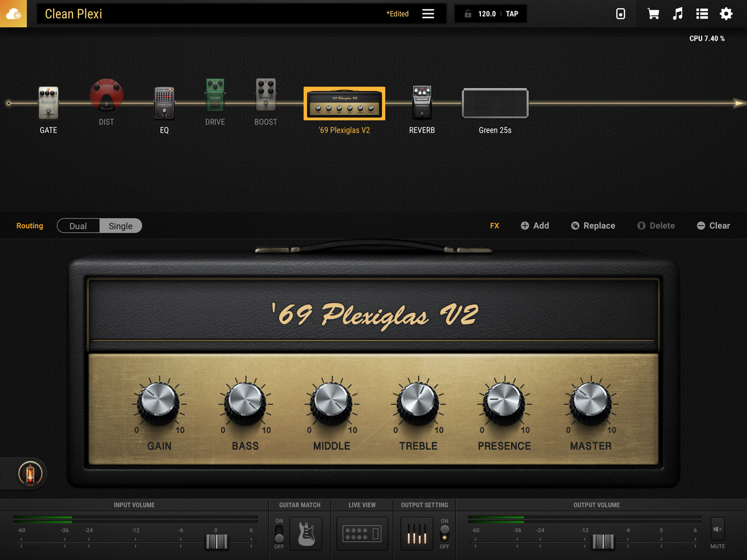Select the REVERB pedal in chain
This screenshot has height=560, width=747.
[422, 103]
